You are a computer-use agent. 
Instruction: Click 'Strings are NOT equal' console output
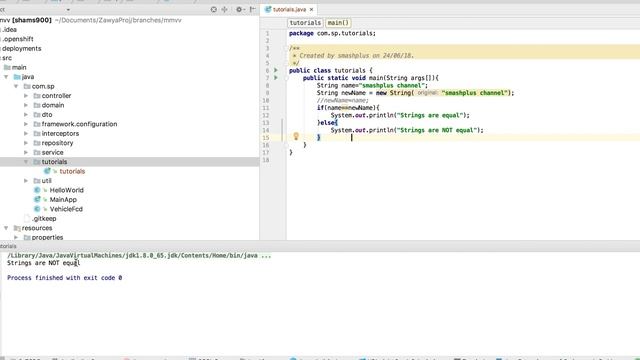click(44, 263)
